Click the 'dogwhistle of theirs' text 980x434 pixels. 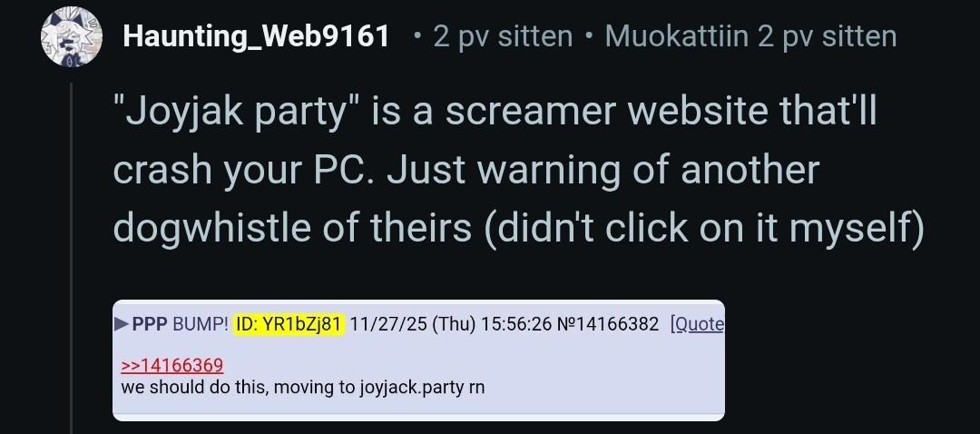point(292,226)
